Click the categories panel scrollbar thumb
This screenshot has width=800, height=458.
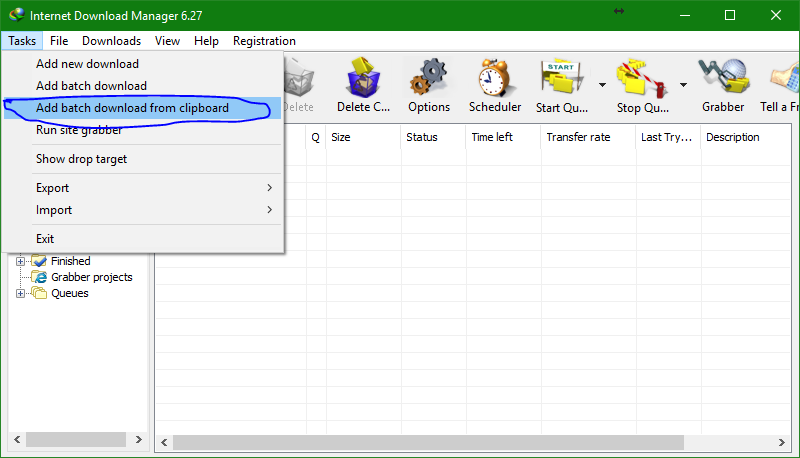76,439
